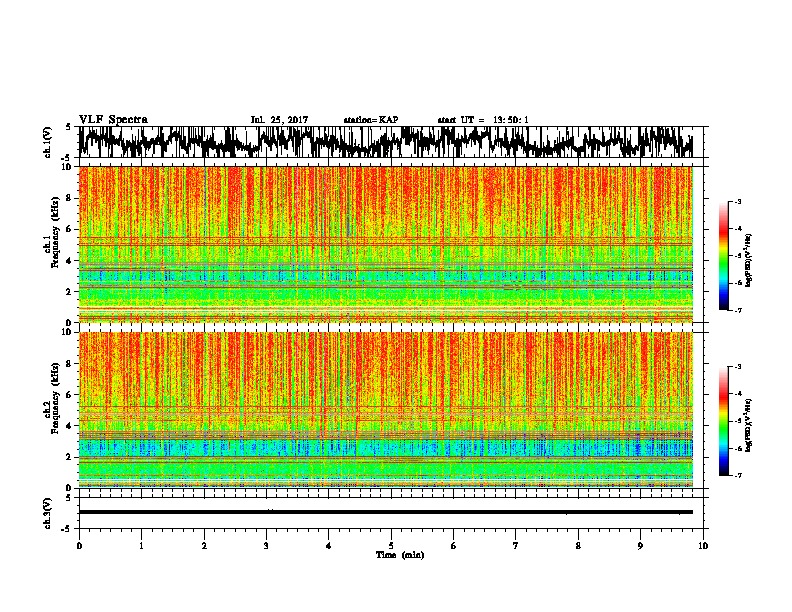Click the "-3" tick on ch.1 colorbar
Screen dimensions: 792x612
point(737,201)
